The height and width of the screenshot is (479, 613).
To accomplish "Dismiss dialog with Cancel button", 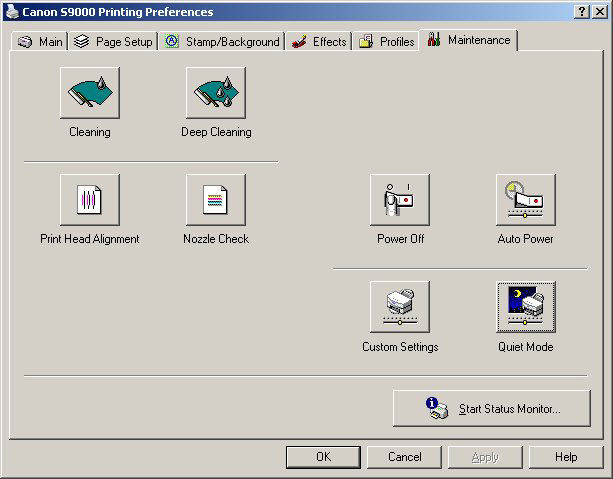I will click(x=405, y=457).
